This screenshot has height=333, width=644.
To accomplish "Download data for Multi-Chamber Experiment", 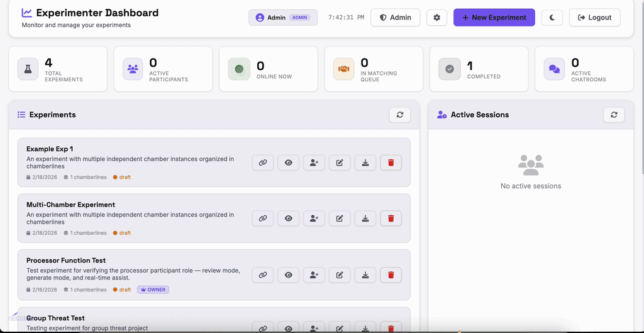I will coord(365,218).
